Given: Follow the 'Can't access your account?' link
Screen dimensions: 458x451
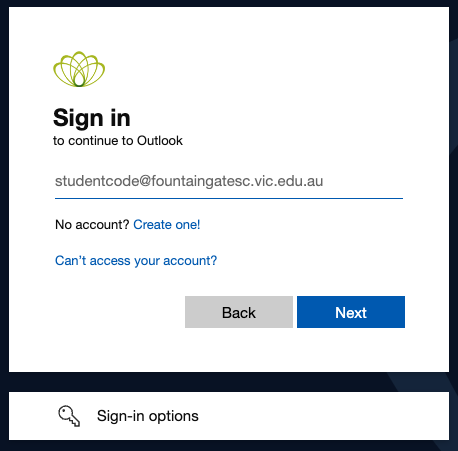Looking at the screenshot, I should pyautogui.click(x=136, y=261).
